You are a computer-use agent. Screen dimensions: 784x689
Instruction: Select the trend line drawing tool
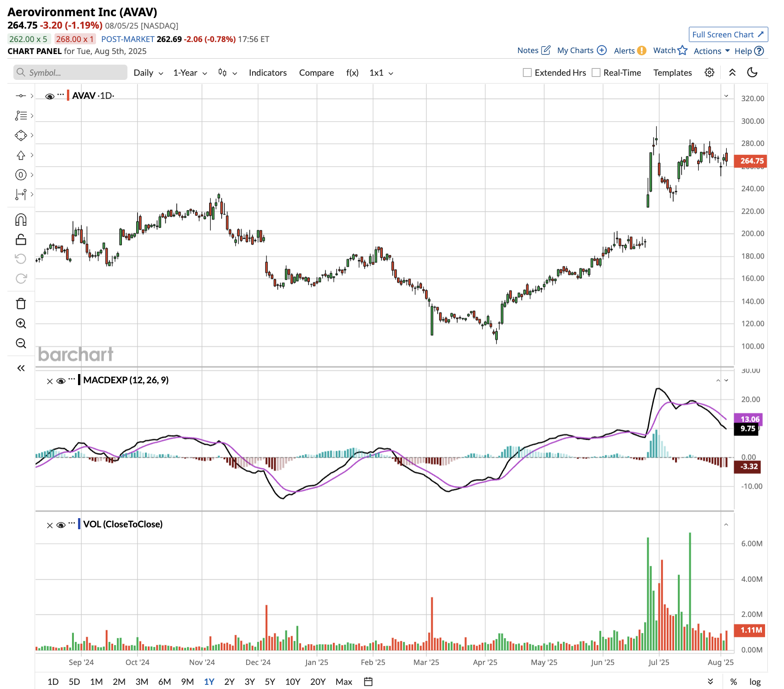21,96
